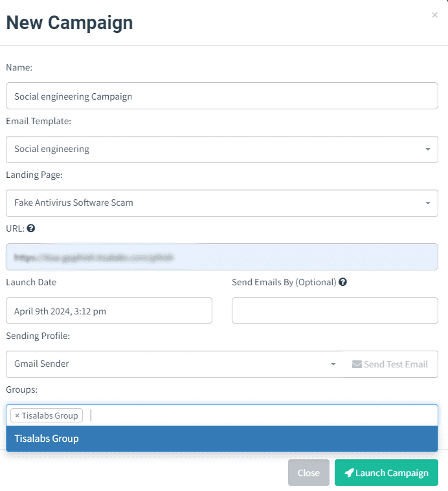This screenshot has height=491, width=448.
Task: Remove Tisalabs Group tag with its x
Action: 17,415
